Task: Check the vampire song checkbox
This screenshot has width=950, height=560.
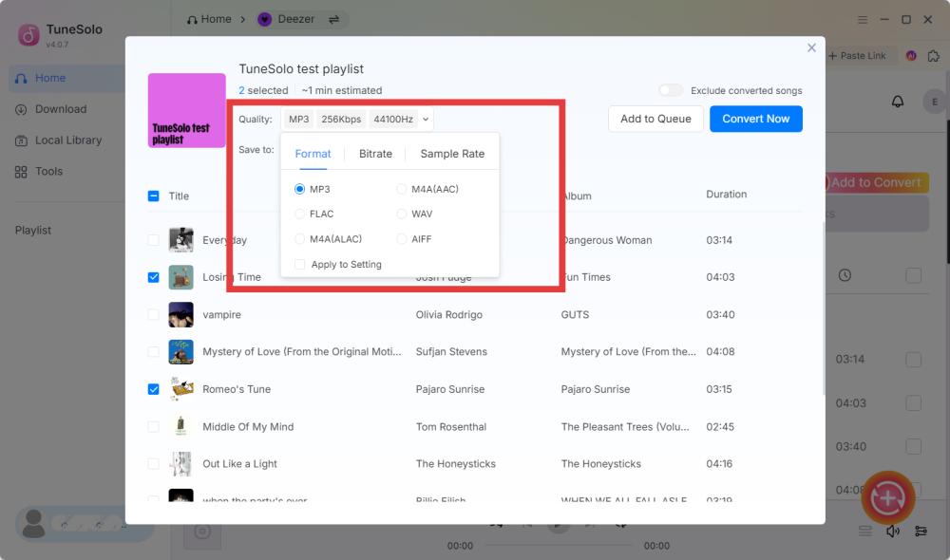Action: pos(153,315)
